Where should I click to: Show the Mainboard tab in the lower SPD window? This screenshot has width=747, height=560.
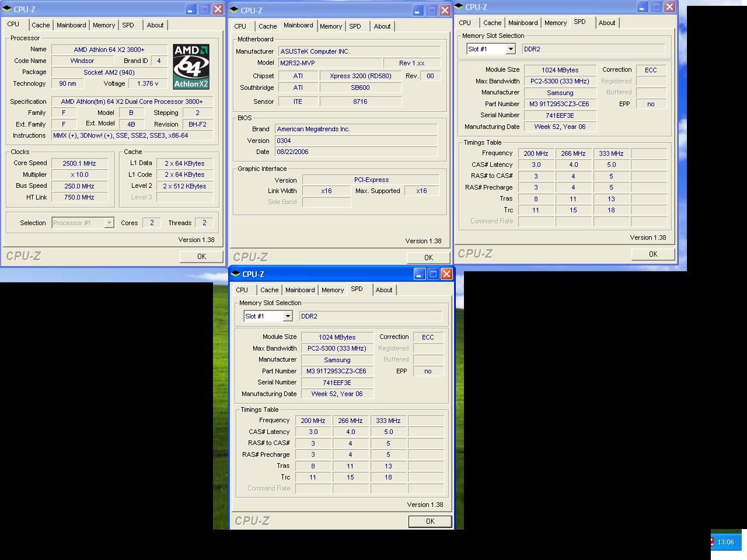coord(300,290)
